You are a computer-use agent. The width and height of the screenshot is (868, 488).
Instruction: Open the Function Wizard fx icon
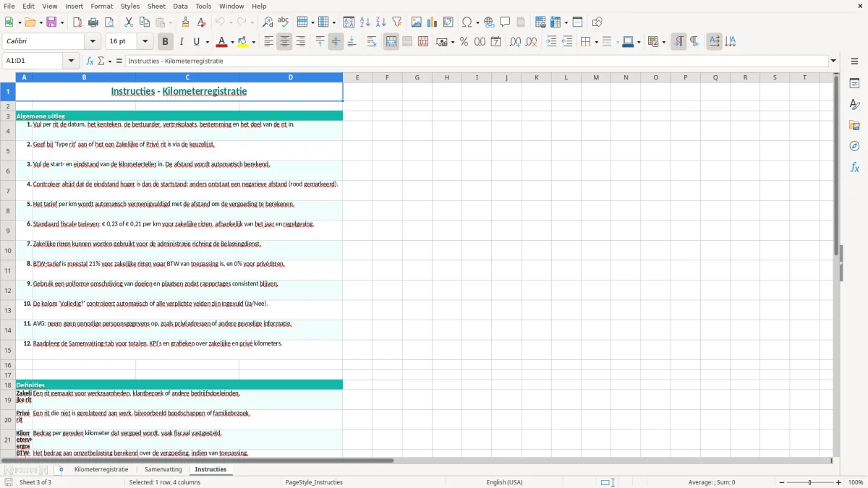click(x=90, y=61)
